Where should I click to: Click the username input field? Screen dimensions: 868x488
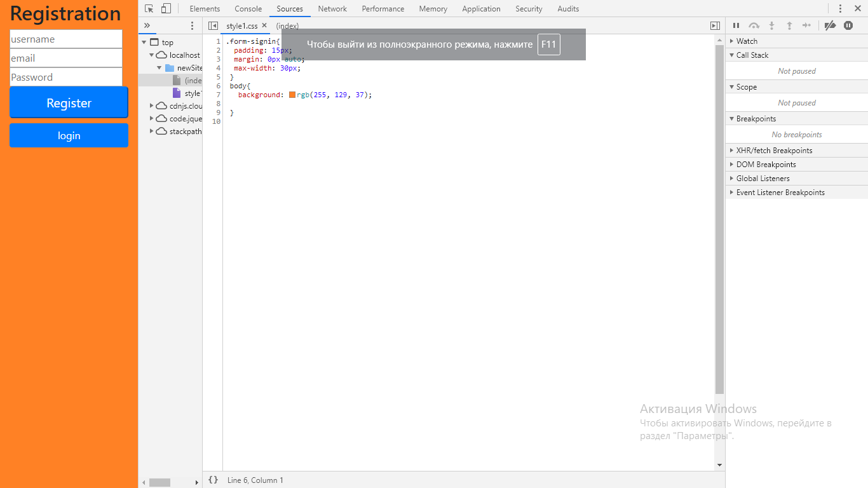[x=66, y=39]
